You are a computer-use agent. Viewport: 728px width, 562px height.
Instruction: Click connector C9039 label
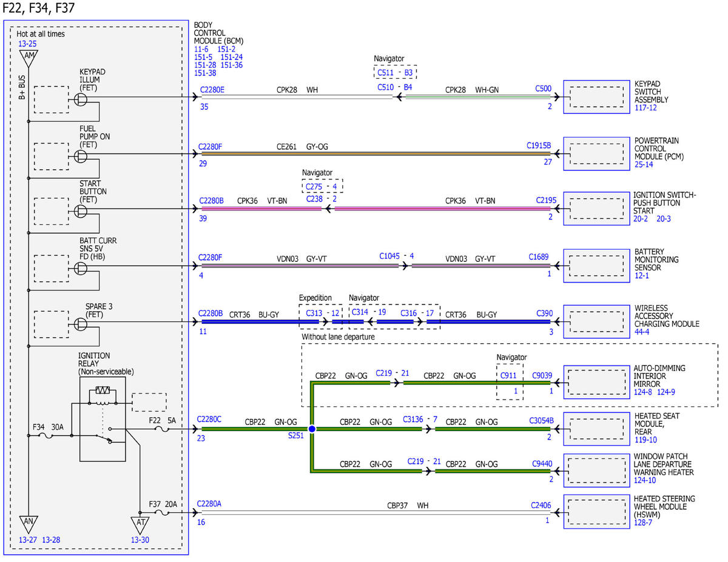[542, 375]
